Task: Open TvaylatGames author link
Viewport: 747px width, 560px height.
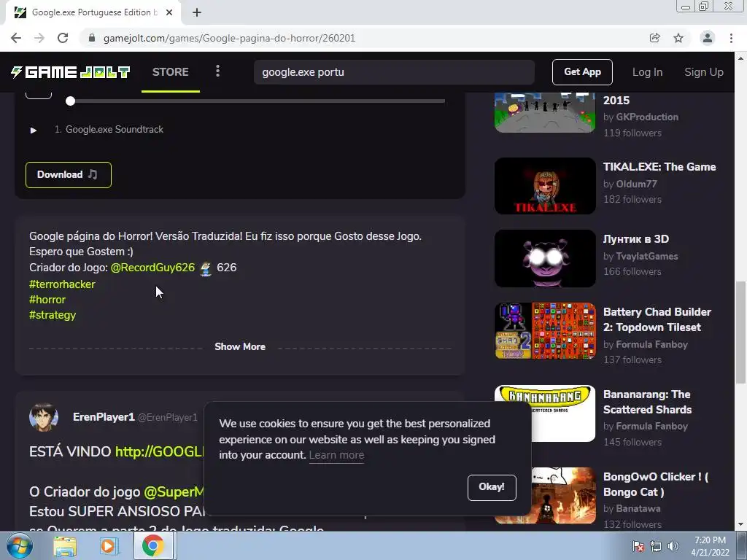Action: (646, 256)
